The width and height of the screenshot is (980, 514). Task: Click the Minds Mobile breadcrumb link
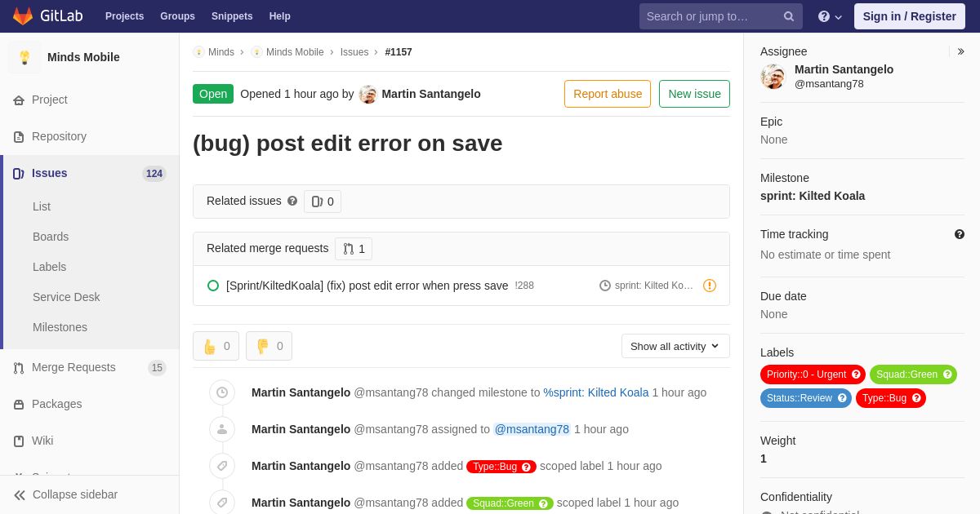click(295, 52)
